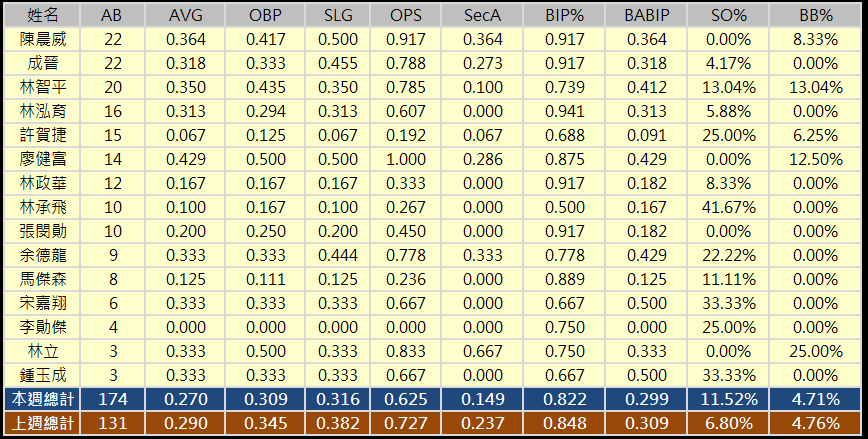Click player name 余德龍

(38, 255)
